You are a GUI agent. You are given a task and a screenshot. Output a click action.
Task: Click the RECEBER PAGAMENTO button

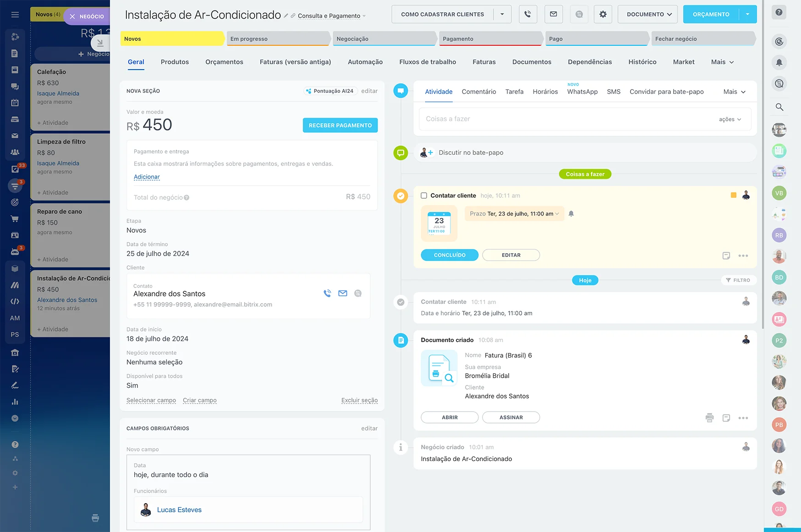[340, 125]
